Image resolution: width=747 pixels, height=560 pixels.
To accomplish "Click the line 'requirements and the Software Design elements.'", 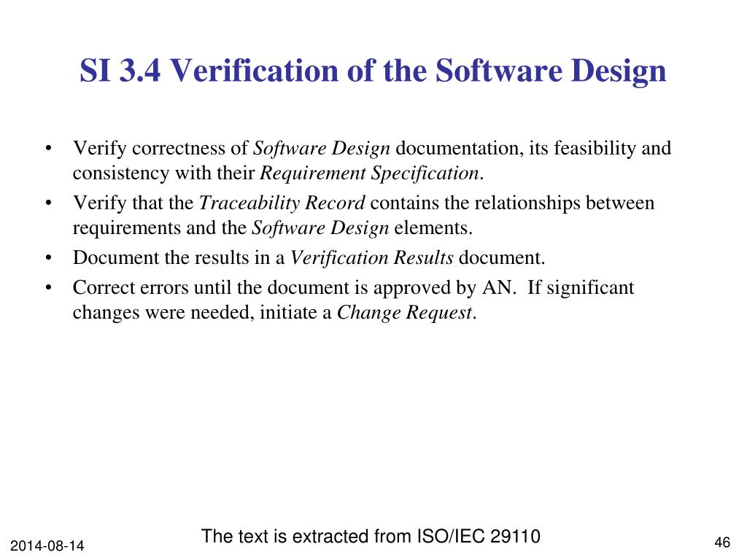I will (x=273, y=227).
